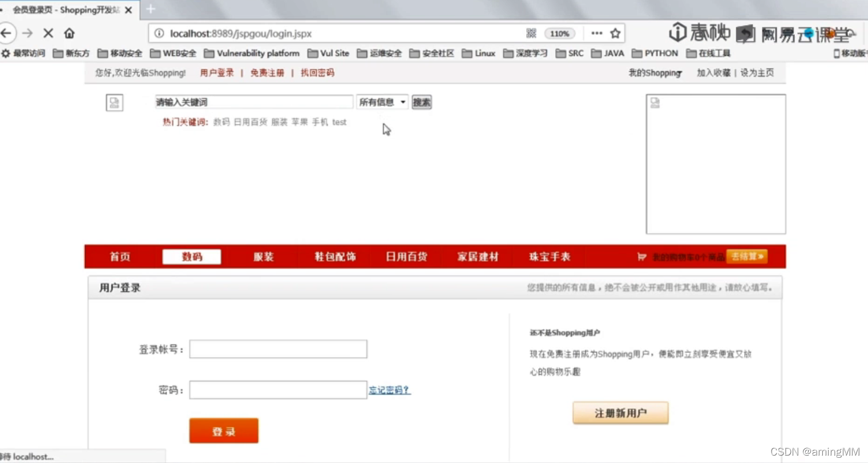Click the 忘记密码? link
The image size is (868, 463).
tap(389, 390)
